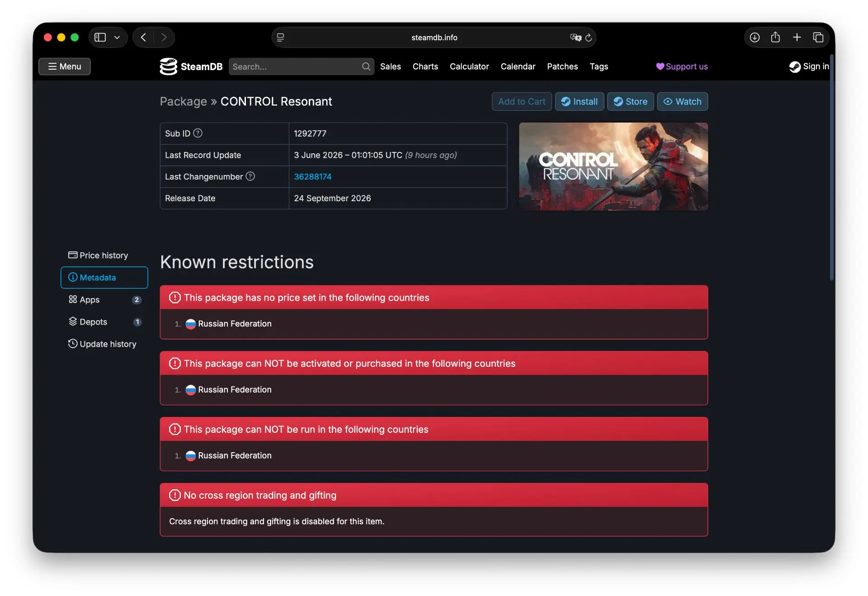Sign in through Steam

pos(809,66)
